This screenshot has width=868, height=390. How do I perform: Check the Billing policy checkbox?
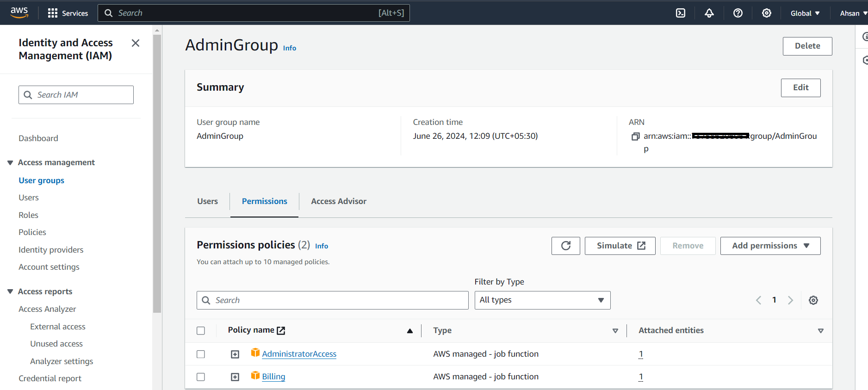tap(201, 377)
